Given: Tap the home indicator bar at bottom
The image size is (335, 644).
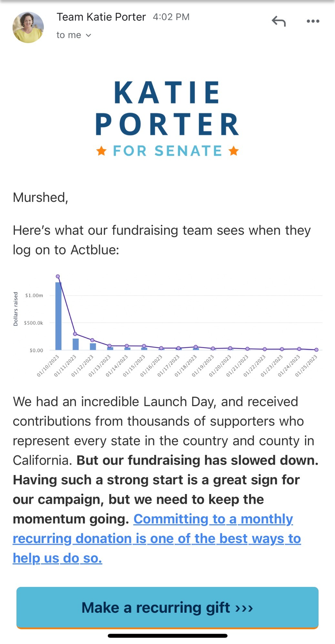Looking at the screenshot, I should pos(167,636).
